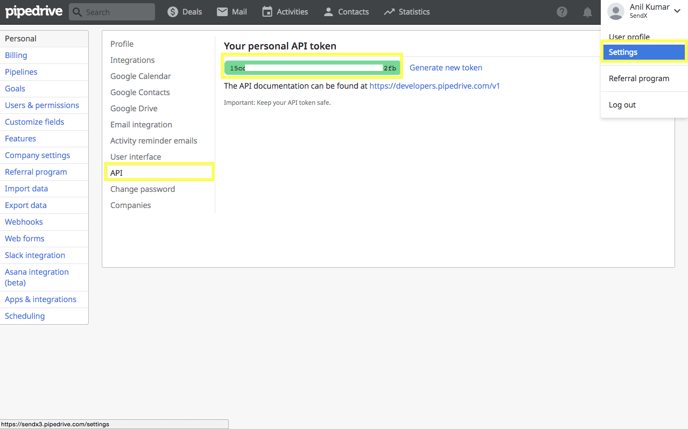Click the Statistics trend-line icon
The image size is (688, 429).
[389, 12]
